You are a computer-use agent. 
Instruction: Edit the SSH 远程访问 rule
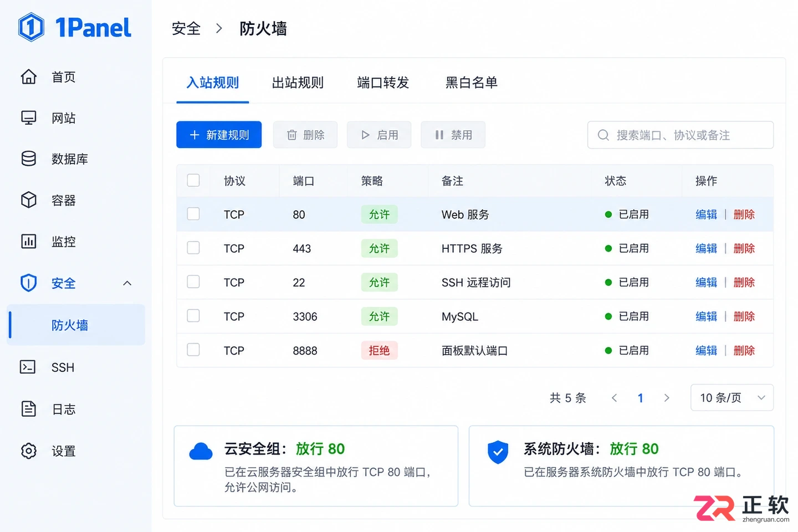pos(706,283)
